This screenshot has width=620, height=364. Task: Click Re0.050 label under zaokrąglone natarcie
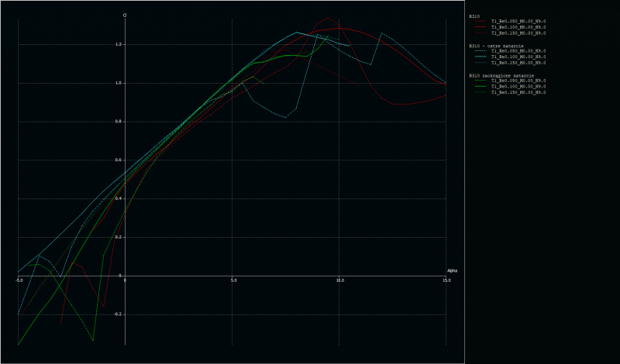[x=518, y=81]
